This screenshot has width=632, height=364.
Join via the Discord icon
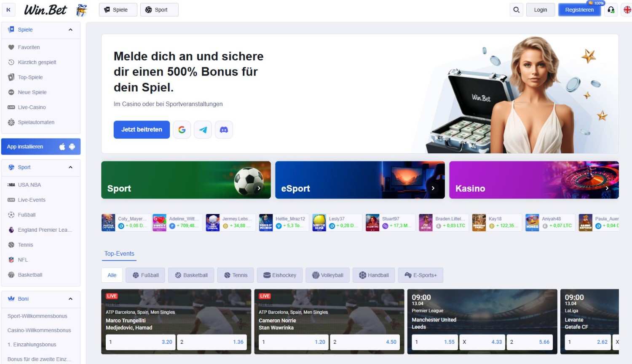point(224,129)
